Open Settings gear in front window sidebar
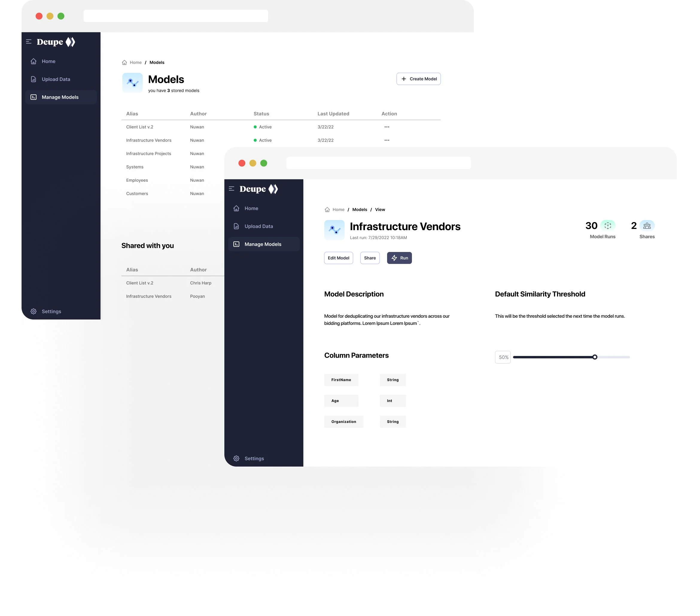The width and height of the screenshot is (700, 616). tap(236, 458)
